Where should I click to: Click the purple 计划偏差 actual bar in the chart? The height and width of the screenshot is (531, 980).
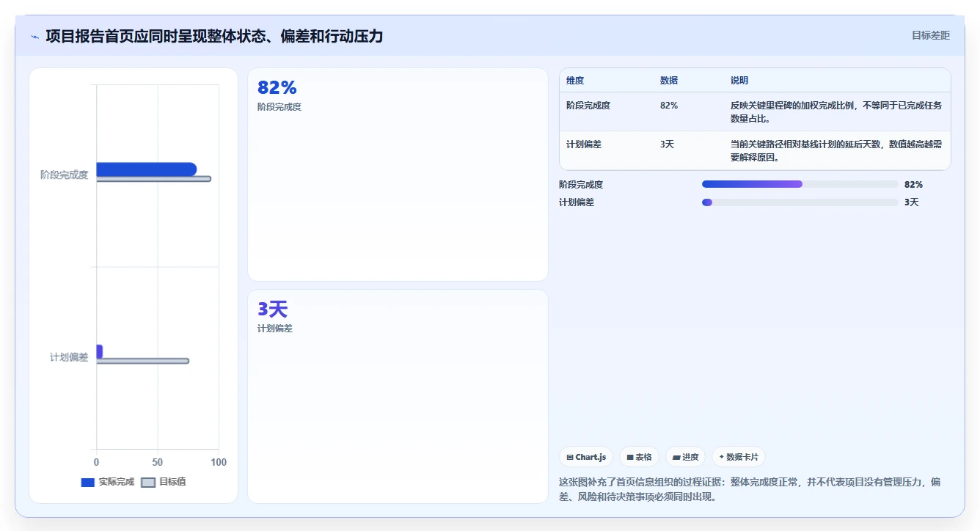[x=100, y=351]
